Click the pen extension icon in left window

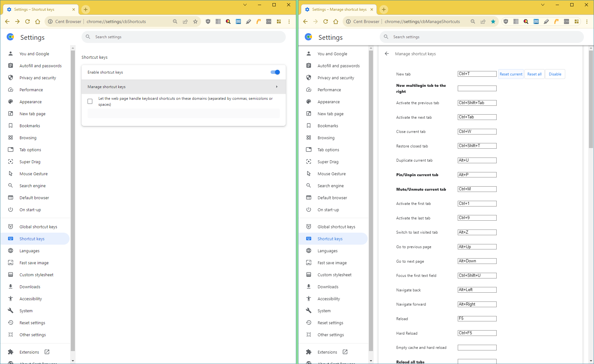248,21
